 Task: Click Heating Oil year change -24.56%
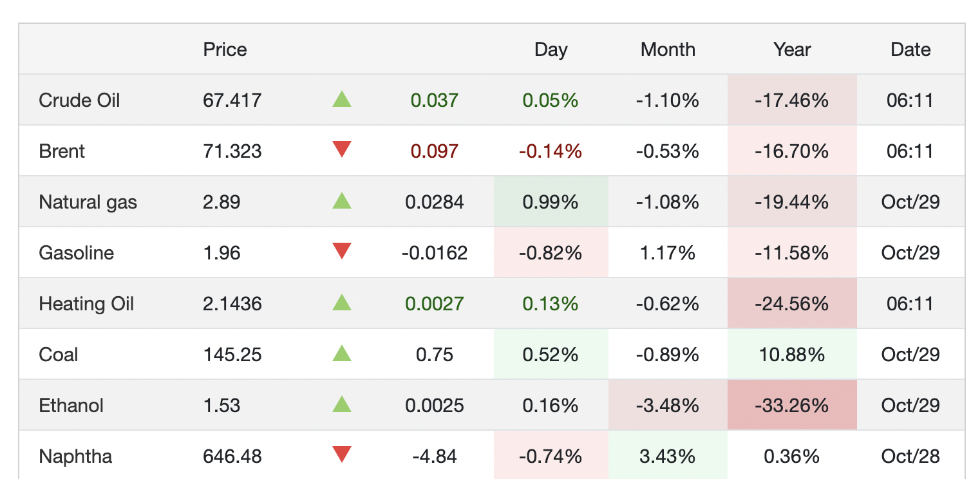pyautogui.click(x=792, y=304)
